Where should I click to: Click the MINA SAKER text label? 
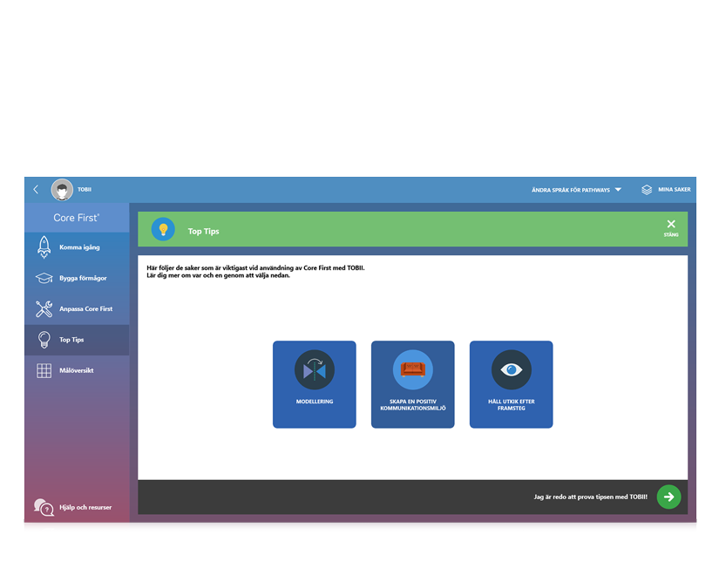674,190
